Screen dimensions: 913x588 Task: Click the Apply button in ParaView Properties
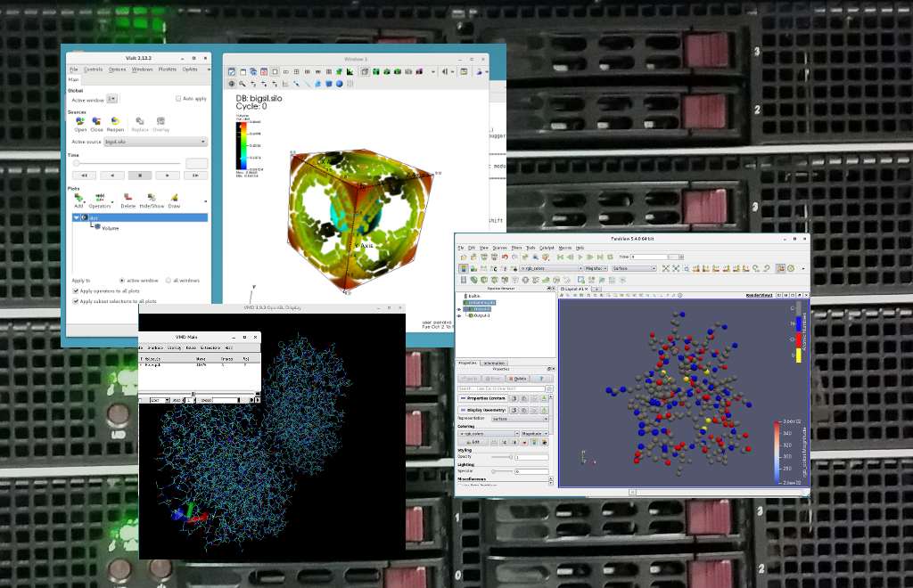[469, 379]
